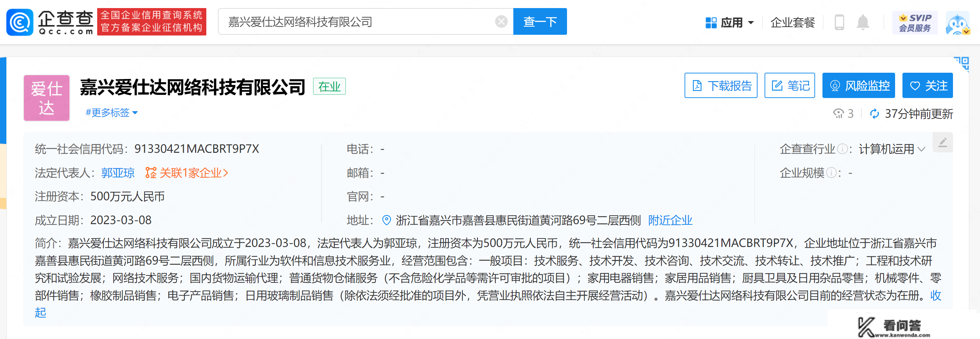Click the info icon beside 企查查行业

(x=843, y=149)
